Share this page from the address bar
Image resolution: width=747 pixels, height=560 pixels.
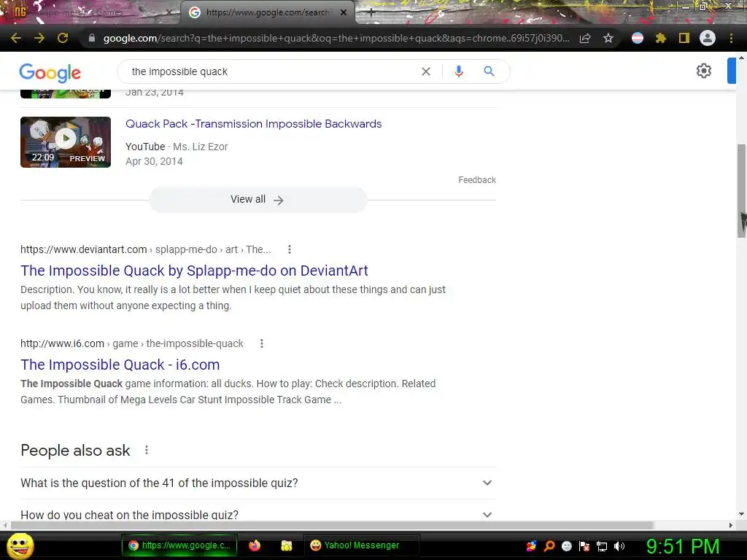tap(585, 38)
